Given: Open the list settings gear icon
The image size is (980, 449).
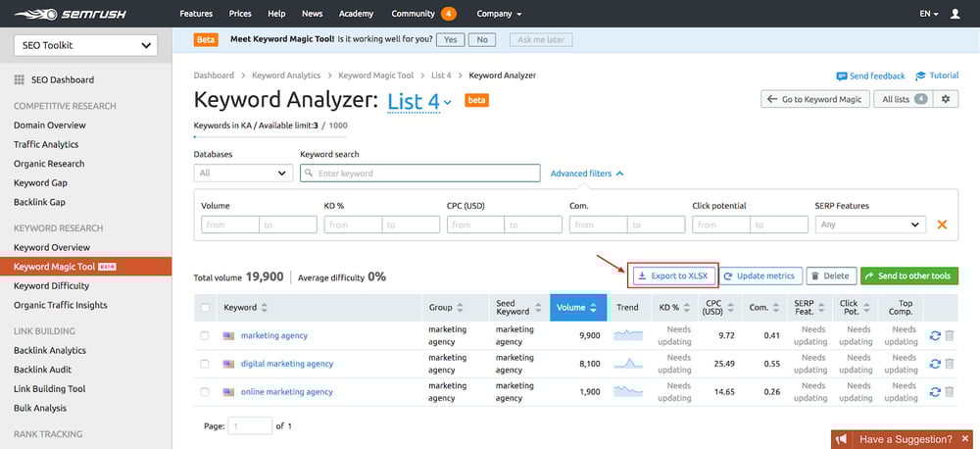Looking at the screenshot, I should coord(946,99).
